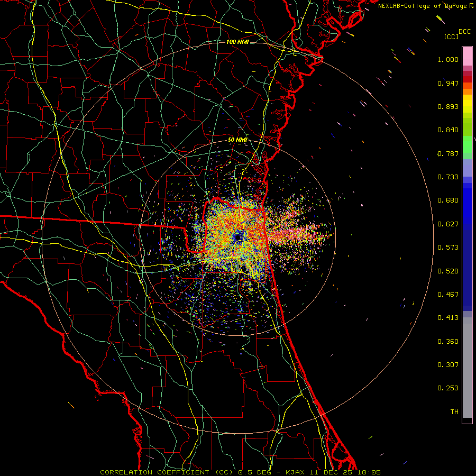The image size is (476, 476).
Task: Click the 0.627 scale value
Action: tap(448, 224)
